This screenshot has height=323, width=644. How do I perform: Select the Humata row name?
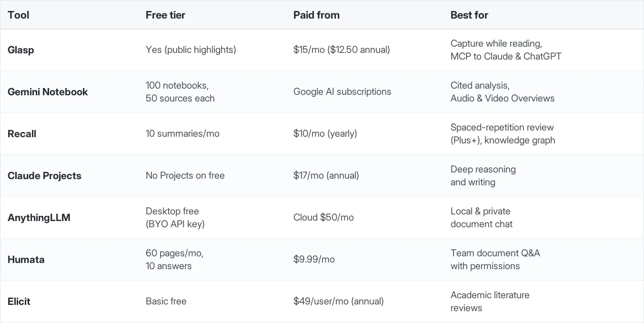tap(26, 260)
